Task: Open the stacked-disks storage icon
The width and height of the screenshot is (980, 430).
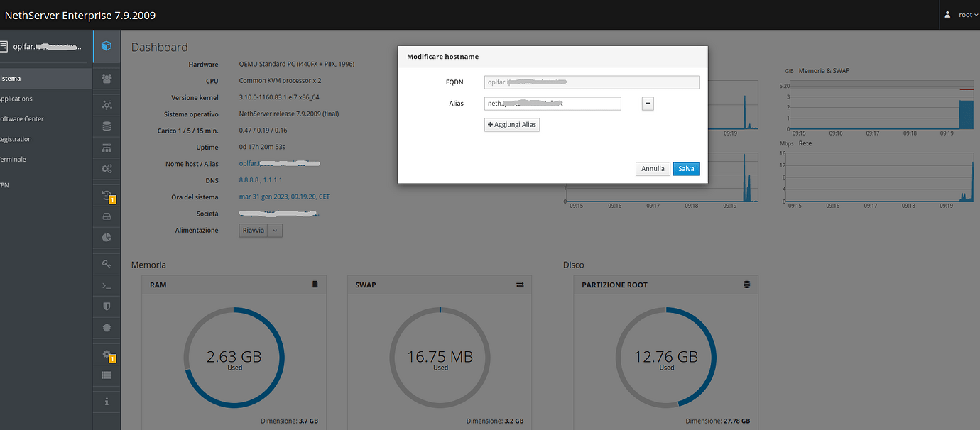Action: 107,126
